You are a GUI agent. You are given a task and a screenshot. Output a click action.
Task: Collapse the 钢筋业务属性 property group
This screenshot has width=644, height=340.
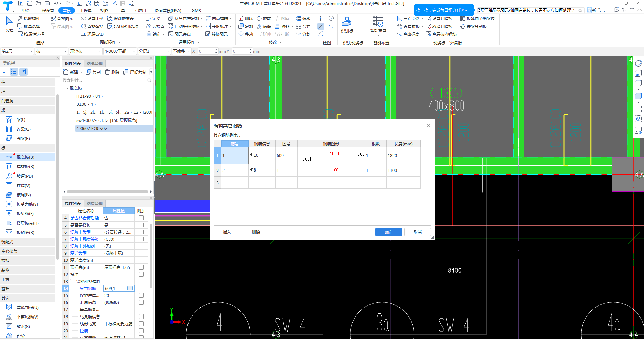click(72, 281)
